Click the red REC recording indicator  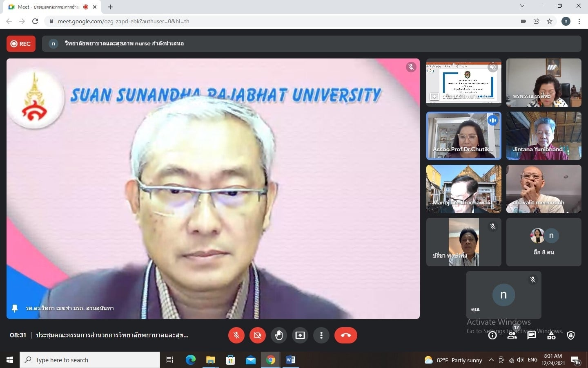coord(21,44)
